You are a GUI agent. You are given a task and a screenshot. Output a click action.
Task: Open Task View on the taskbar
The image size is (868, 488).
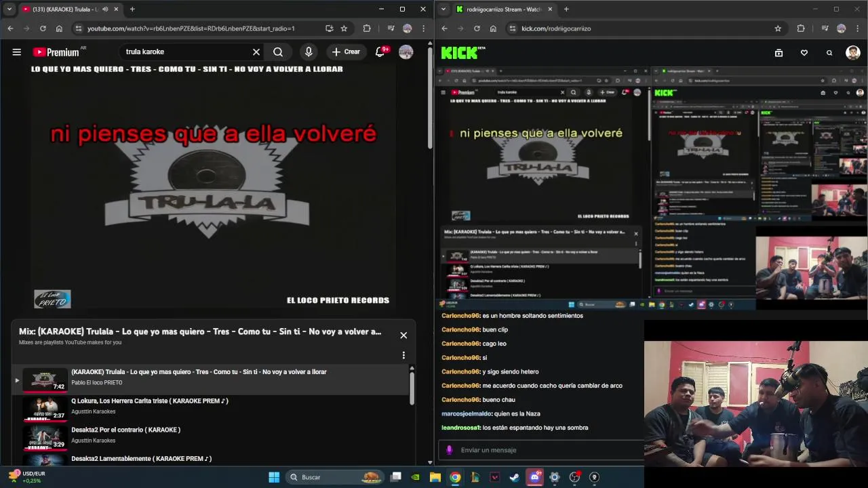tap(396, 477)
